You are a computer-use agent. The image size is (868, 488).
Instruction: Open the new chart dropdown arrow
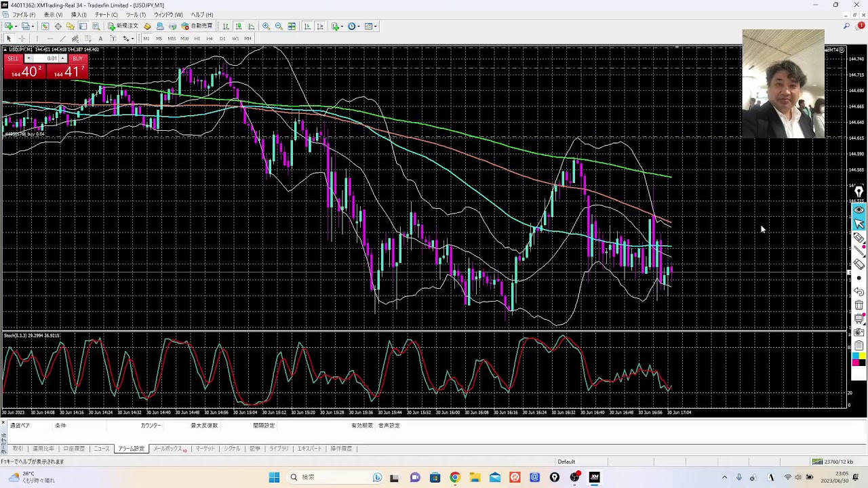tap(16, 26)
